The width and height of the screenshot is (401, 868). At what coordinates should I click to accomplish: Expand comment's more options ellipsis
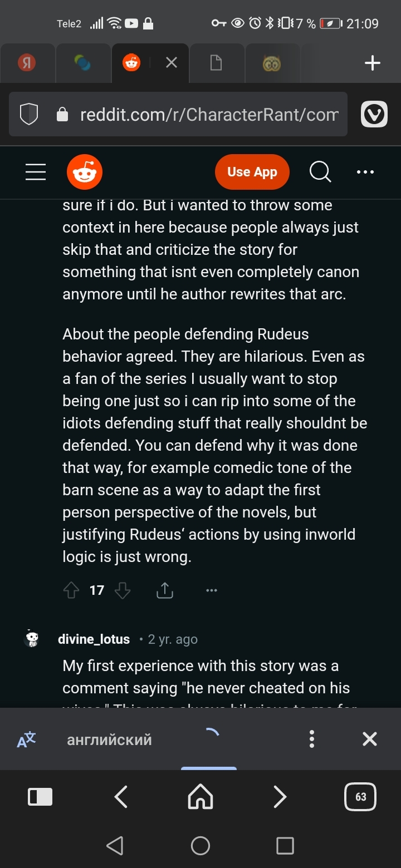212,590
